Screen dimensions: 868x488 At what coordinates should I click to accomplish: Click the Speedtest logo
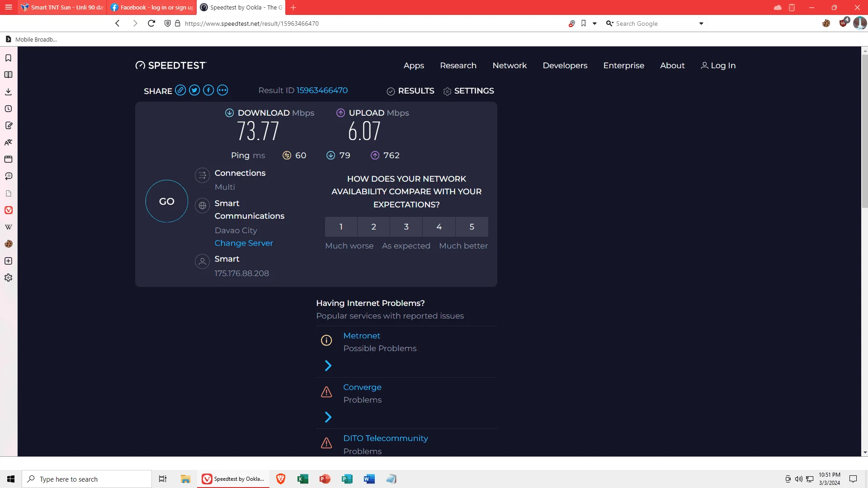[171, 66]
